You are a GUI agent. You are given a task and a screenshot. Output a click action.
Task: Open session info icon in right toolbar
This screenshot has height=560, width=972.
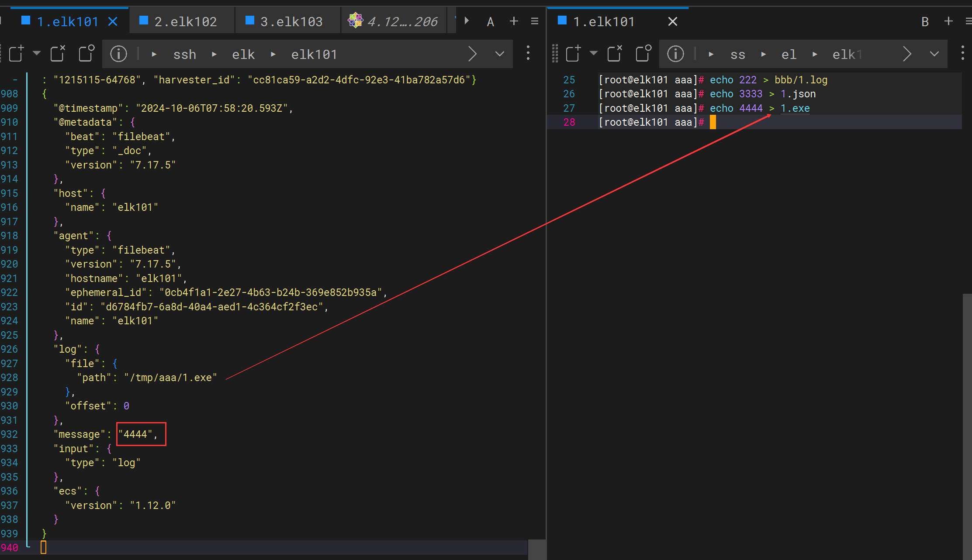tap(675, 54)
